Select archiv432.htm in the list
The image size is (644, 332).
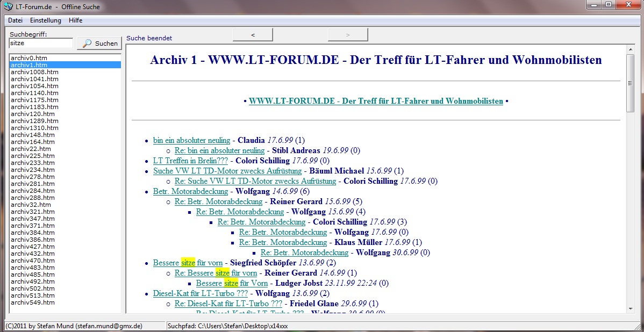65,253
